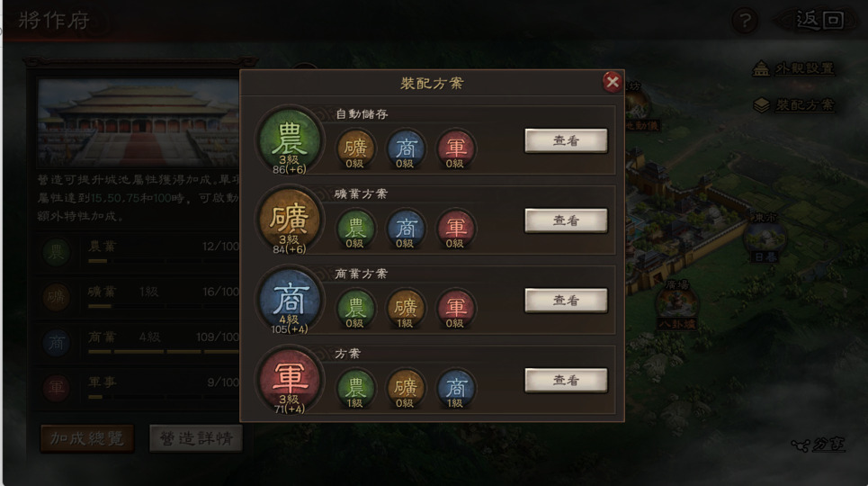868x486 pixels.
Task: Select small orange 礦 1級 icon in 商業方案
Action: click(406, 309)
